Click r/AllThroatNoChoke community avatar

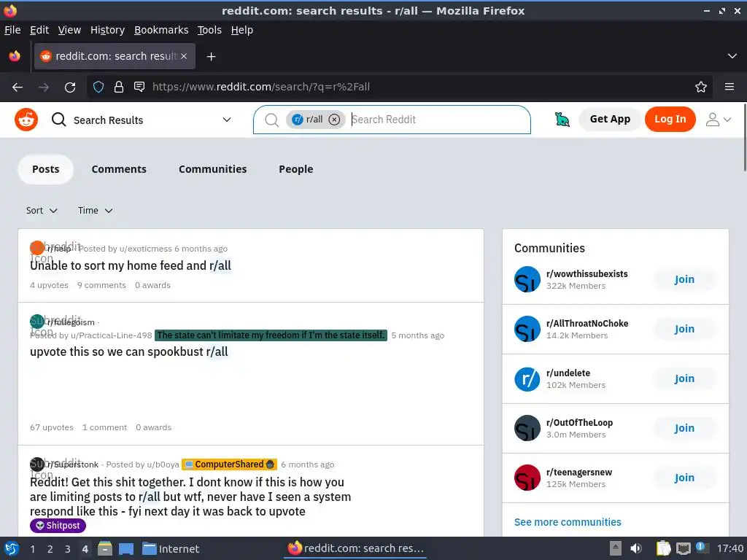pos(527,329)
